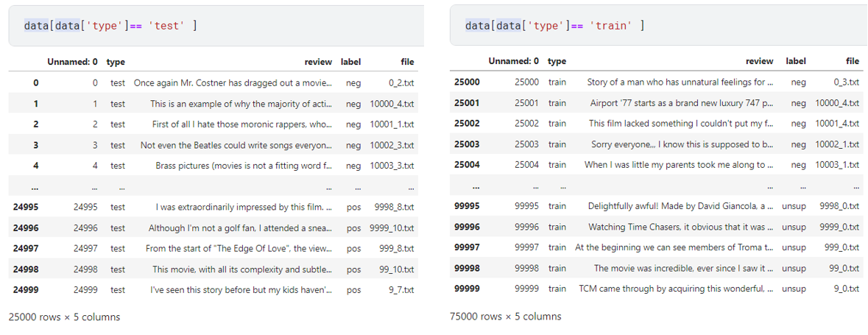Click 'pos' label in row 24997
868x335 pixels.
pos(353,249)
